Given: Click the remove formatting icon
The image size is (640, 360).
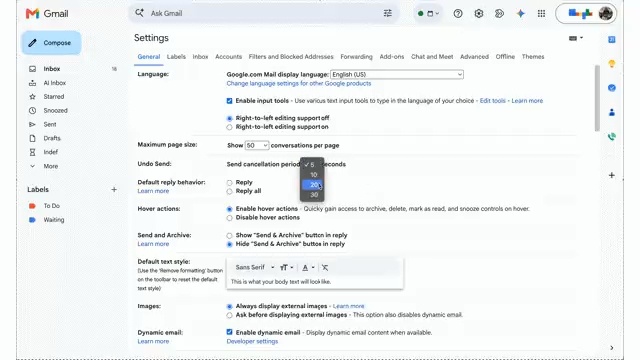Looking at the screenshot, I should pos(325,268).
